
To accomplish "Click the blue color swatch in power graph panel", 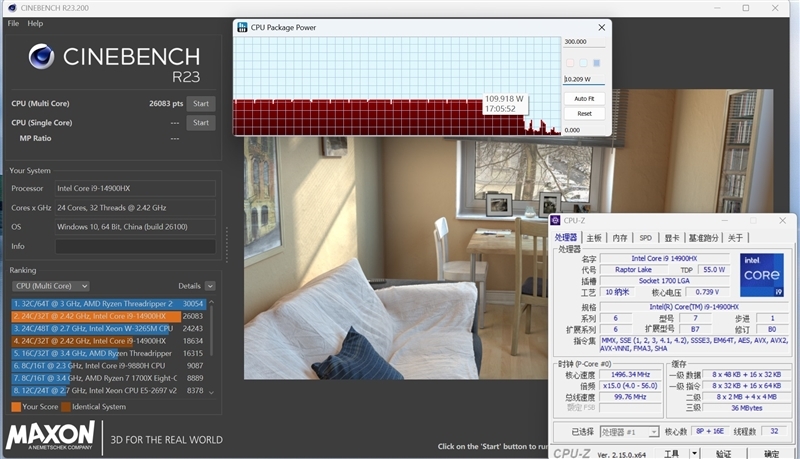I will coord(596,63).
